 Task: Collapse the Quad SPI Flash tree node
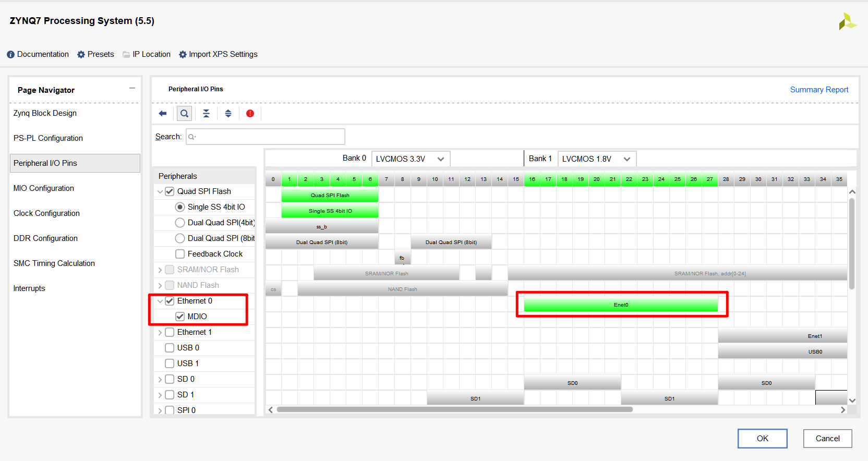pyautogui.click(x=160, y=191)
